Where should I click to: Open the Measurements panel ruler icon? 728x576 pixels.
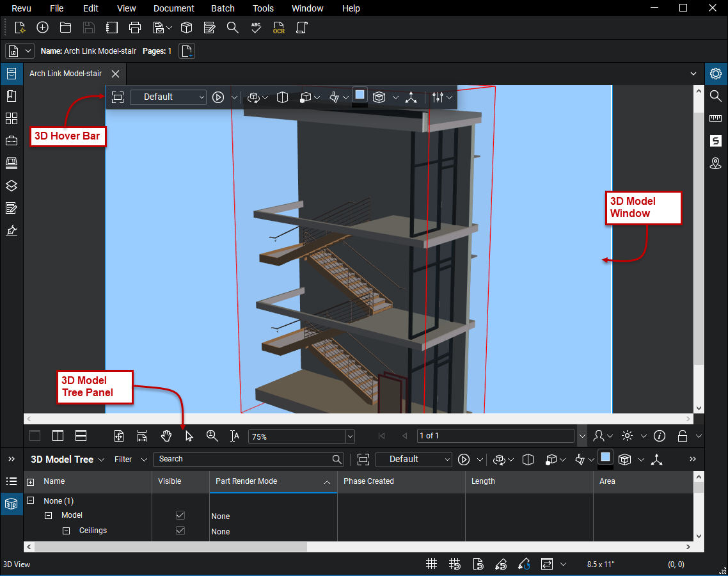pyautogui.click(x=716, y=118)
